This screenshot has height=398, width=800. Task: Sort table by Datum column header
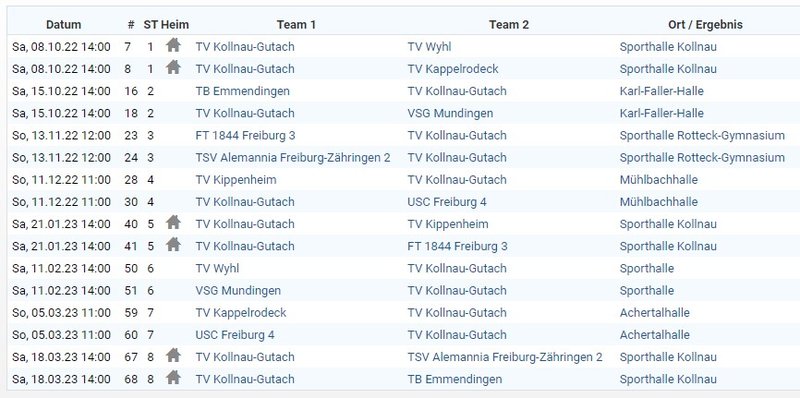(x=63, y=24)
